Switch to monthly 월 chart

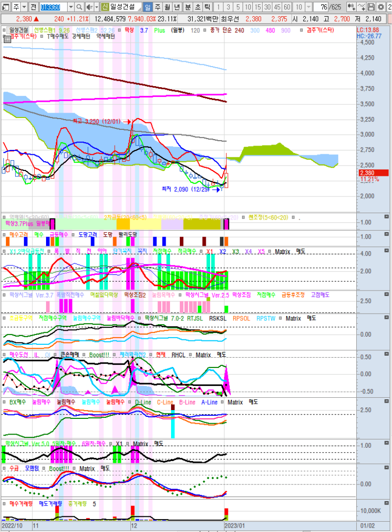pos(167,7)
